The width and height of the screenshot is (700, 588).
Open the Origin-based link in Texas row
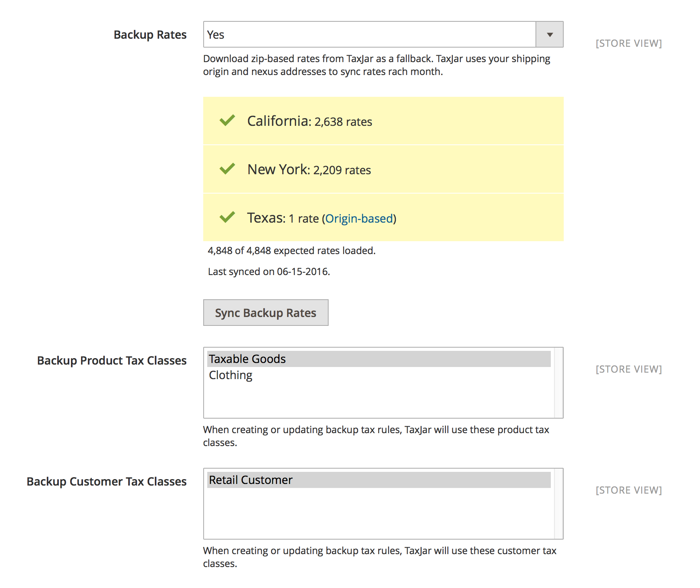(359, 219)
